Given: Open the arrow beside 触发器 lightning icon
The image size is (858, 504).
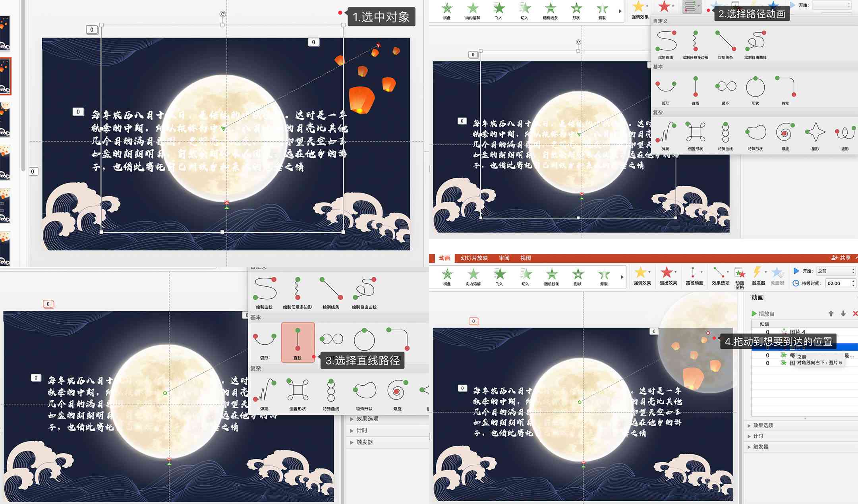Looking at the screenshot, I should coord(765,272).
